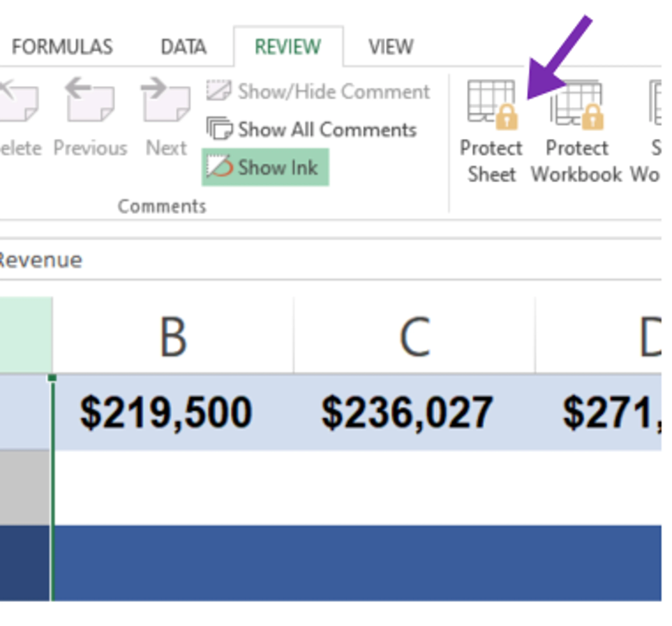The width and height of the screenshot is (672, 626).
Task: Toggle the Show Ink button
Action: click(265, 167)
